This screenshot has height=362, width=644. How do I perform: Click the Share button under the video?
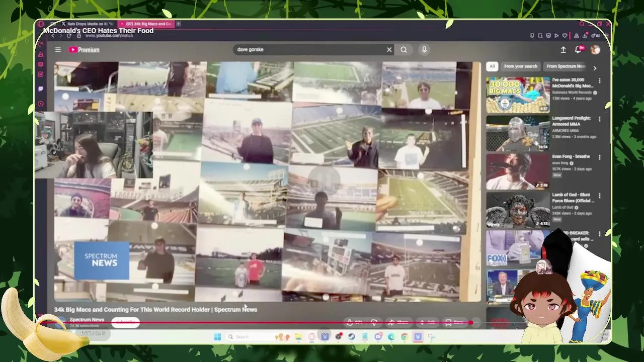(x=399, y=322)
